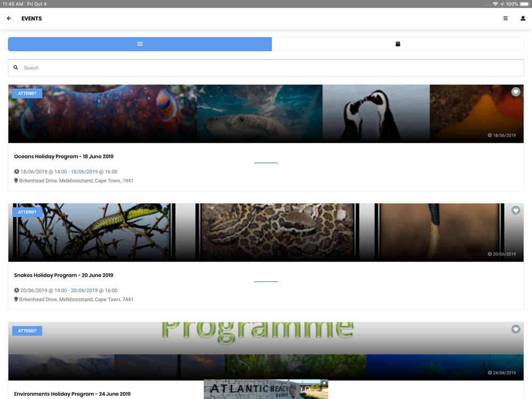The width and height of the screenshot is (532, 399).
Task: Click the 20/06/2019 date overlay on Snakes banner
Action: click(502, 254)
